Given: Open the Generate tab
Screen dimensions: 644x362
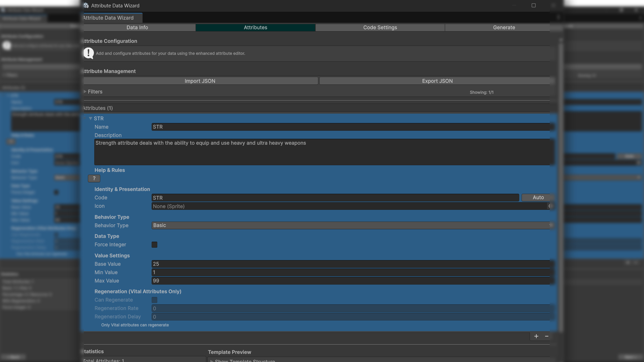Looking at the screenshot, I should pos(504,27).
